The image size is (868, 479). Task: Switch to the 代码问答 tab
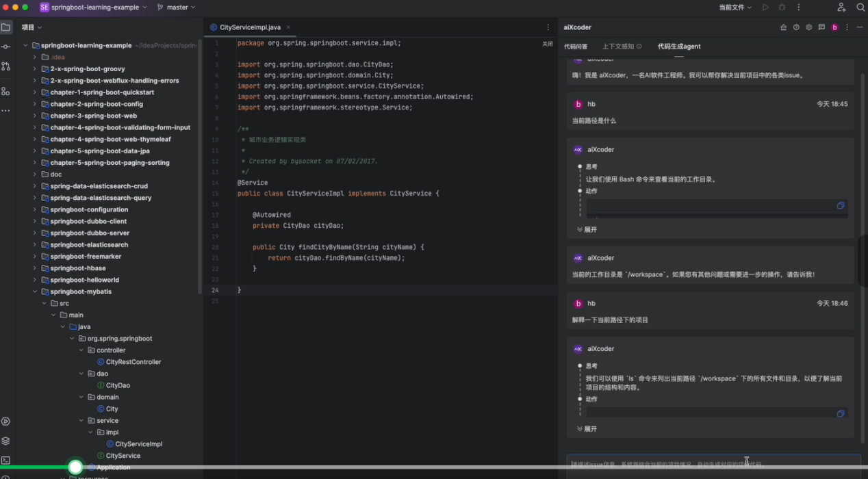576,47
